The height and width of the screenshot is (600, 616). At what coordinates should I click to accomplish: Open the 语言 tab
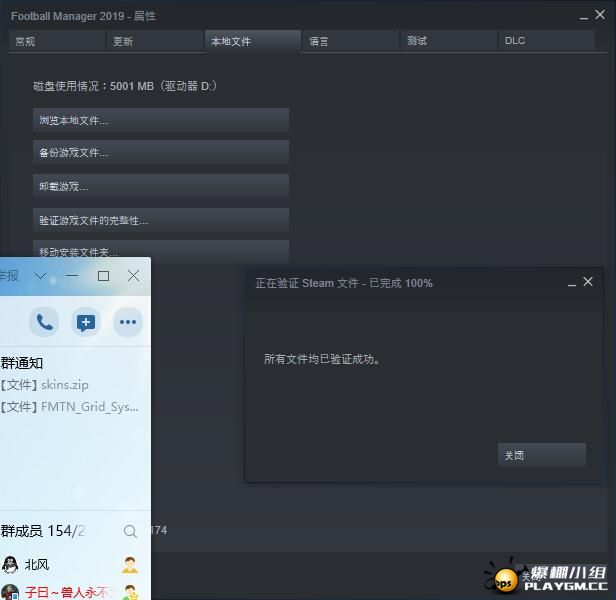351,41
